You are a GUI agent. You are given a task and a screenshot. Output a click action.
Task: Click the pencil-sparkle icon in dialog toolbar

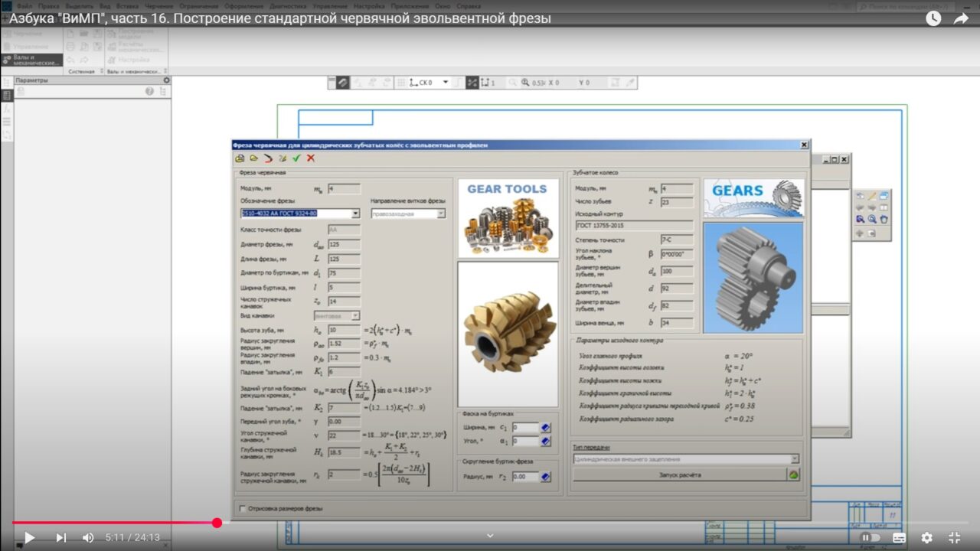click(x=283, y=158)
